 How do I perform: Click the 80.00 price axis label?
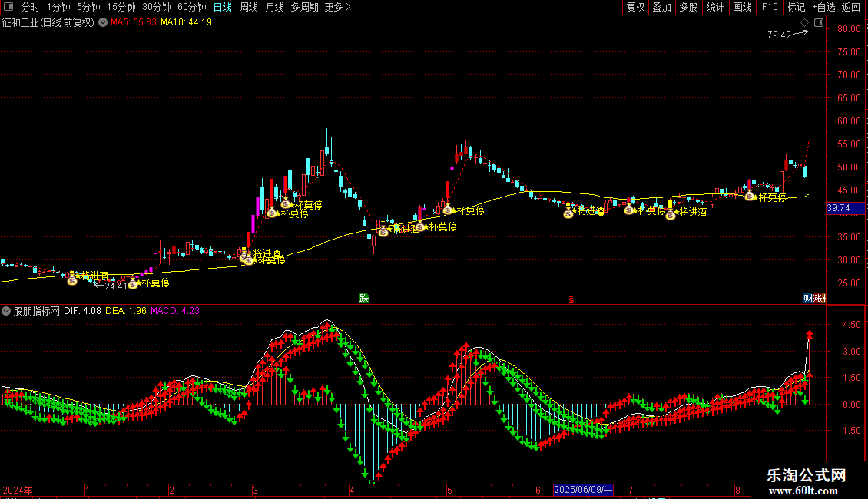[x=849, y=28]
